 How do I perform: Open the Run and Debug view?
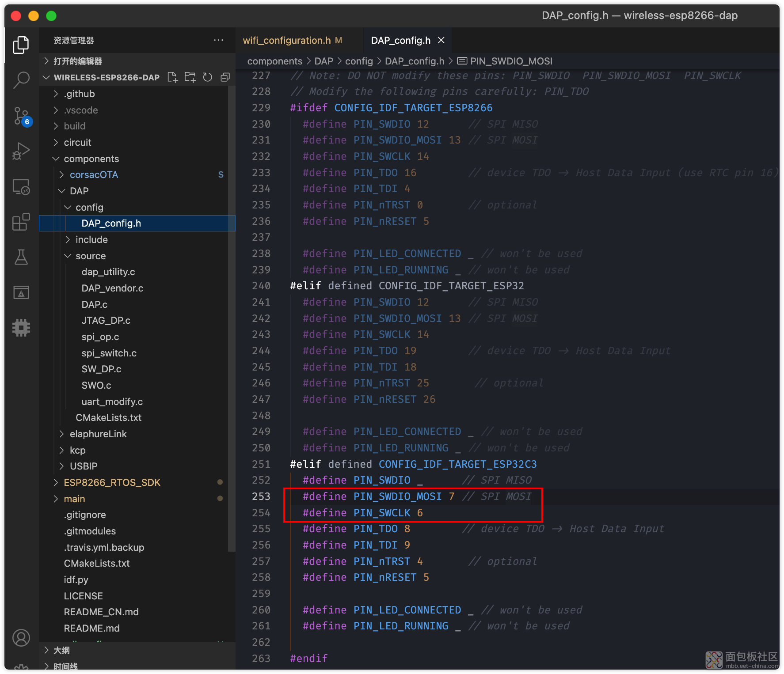[x=21, y=151]
